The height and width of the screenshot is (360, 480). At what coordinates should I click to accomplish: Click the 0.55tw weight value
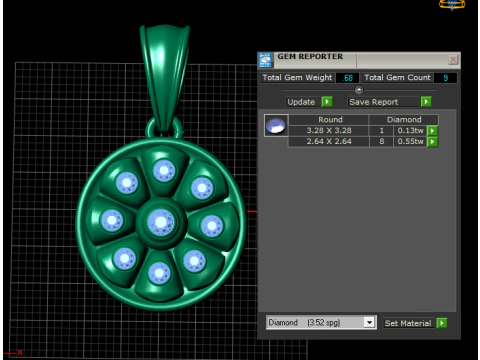[410, 142]
